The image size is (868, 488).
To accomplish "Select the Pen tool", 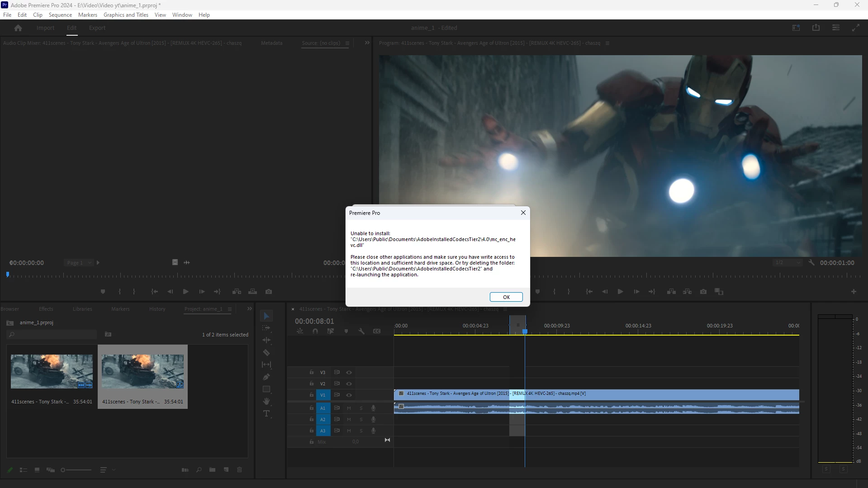I will (266, 377).
